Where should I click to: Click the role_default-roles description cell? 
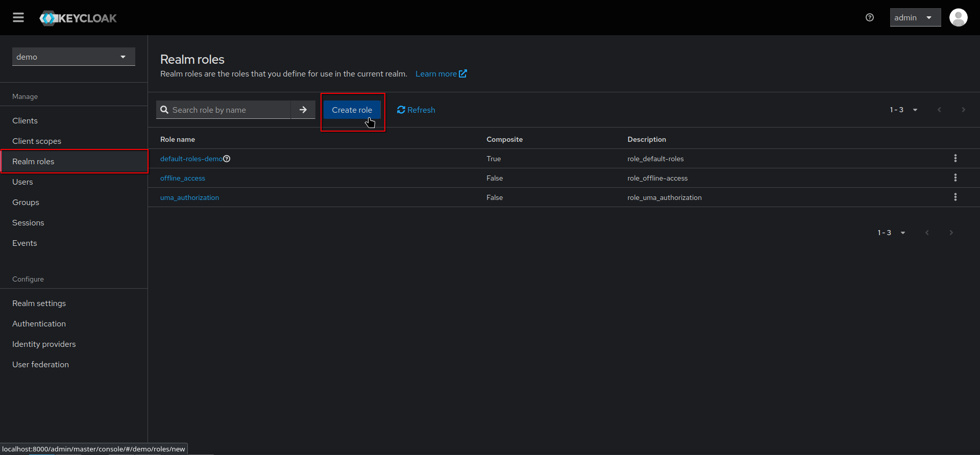(x=655, y=159)
